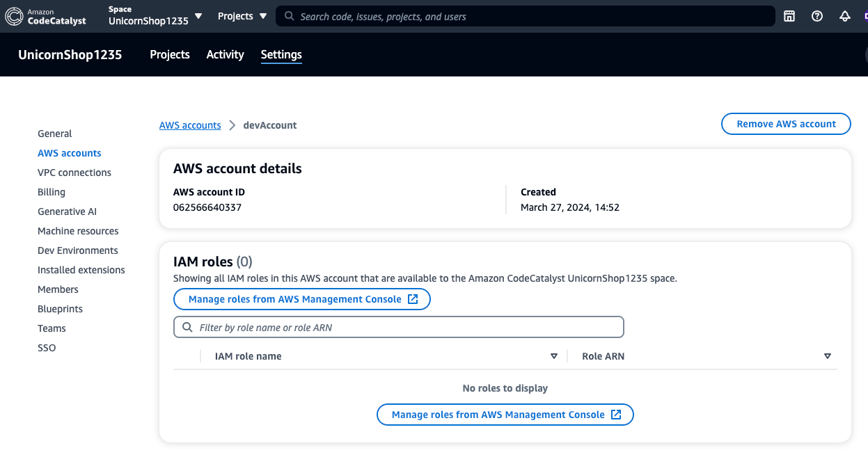
Task: Click the AWS account details heading
Action: 237,168
